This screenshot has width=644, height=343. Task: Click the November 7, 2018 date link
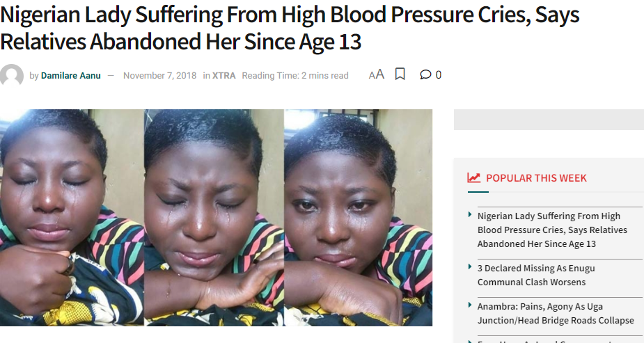point(159,76)
